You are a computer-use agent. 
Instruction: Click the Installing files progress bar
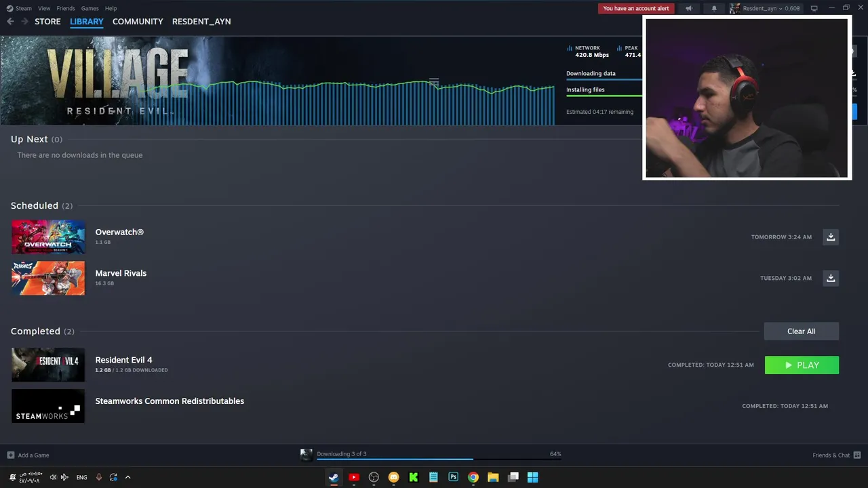tap(604, 96)
